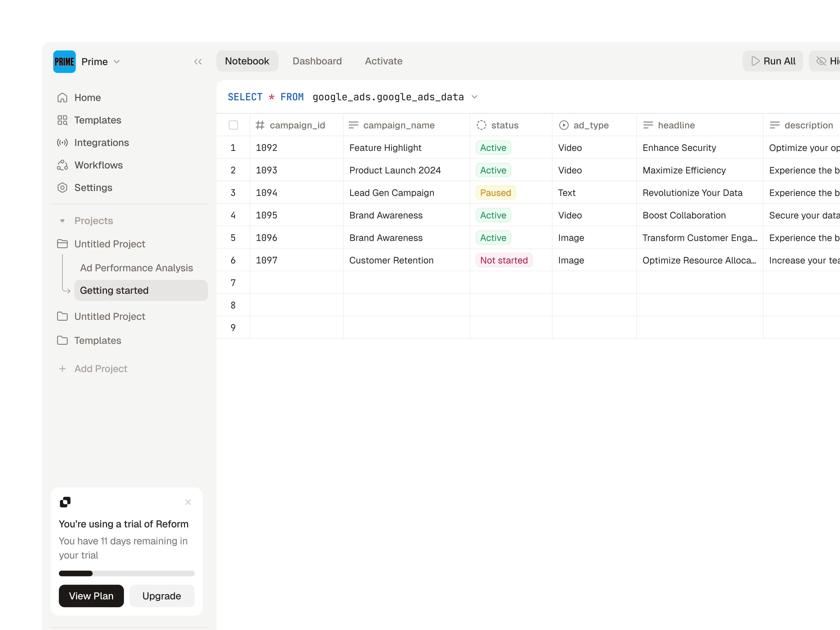Open the google_ads_data table dropdown
The width and height of the screenshot is (840, 630).
click(x=475, y=97)
